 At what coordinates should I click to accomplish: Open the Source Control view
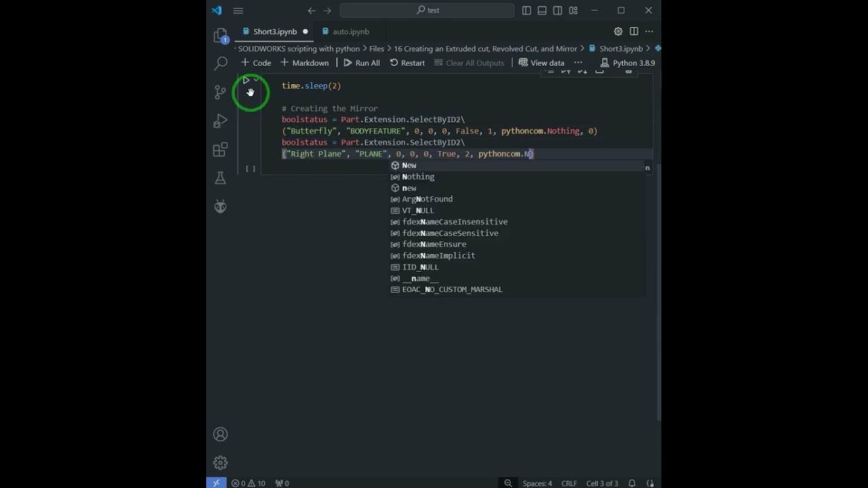[x=220, y=92]
